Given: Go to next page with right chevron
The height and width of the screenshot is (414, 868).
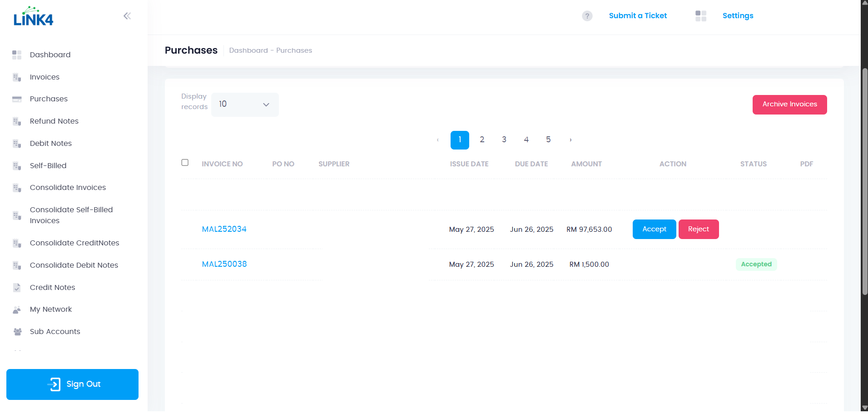Looking at the screenshot, I should click(x=570, y=140).
